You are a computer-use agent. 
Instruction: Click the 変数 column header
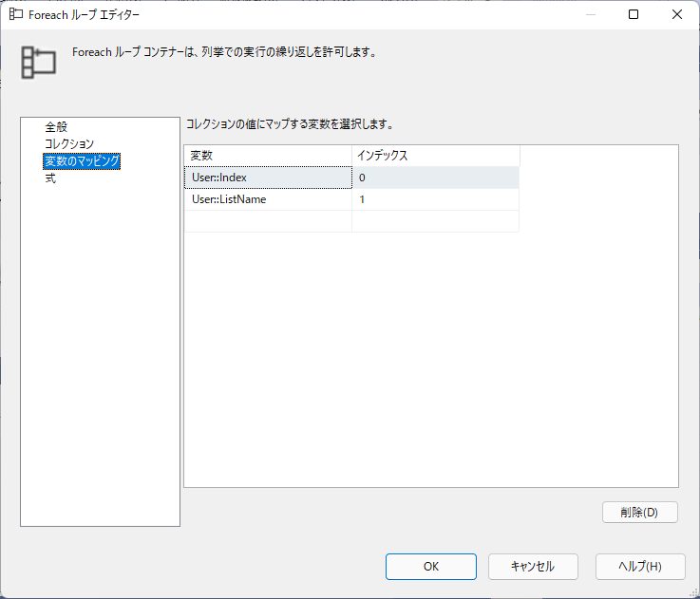(268, 156)
